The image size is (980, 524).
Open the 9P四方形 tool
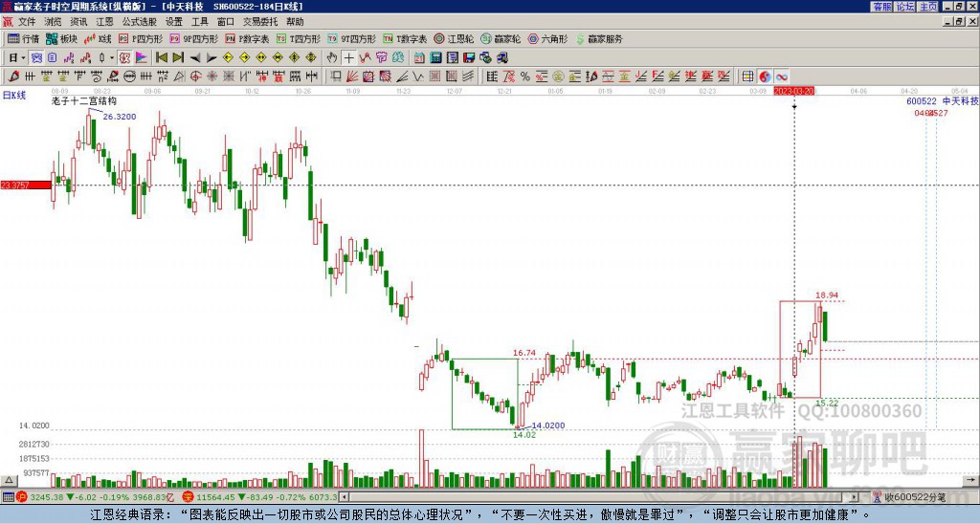(x=194, y=38)
